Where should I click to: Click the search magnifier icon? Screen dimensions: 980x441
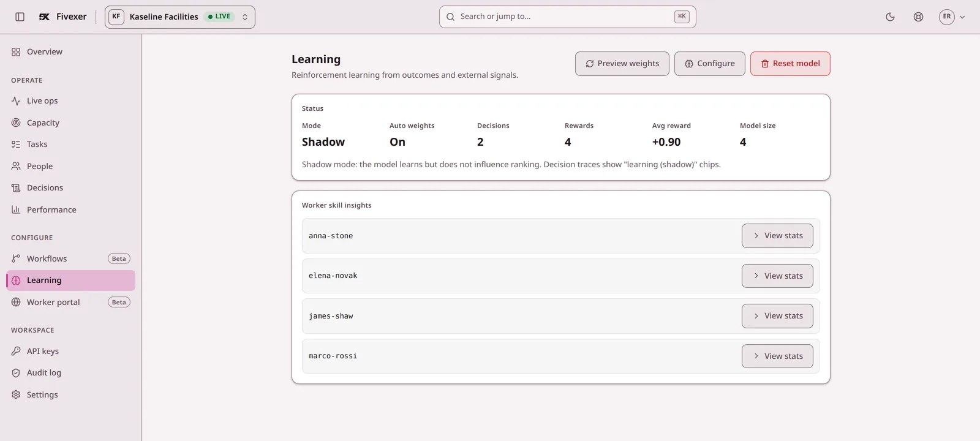pos(450,17)
